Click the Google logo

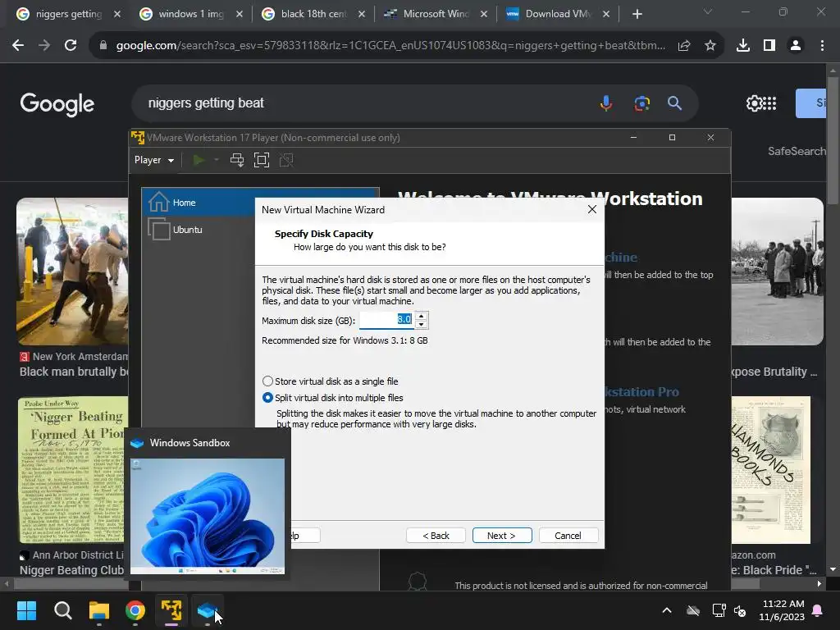click(57, 104)
